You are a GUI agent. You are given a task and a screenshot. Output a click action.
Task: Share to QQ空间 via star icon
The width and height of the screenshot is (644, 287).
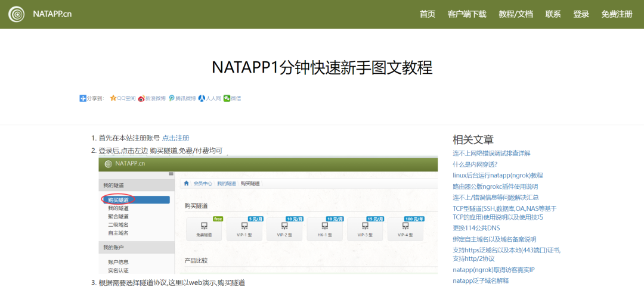pyautogui.click(x=123, y=98)
